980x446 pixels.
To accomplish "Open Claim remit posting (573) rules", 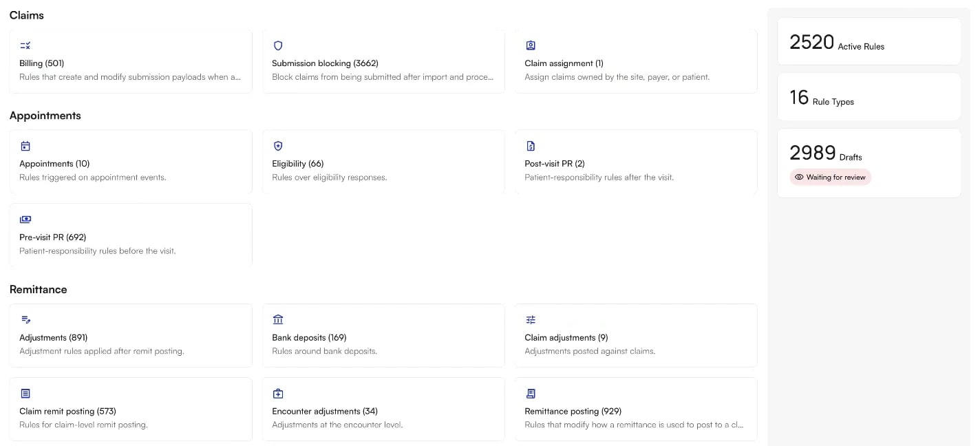I will 131,409.
